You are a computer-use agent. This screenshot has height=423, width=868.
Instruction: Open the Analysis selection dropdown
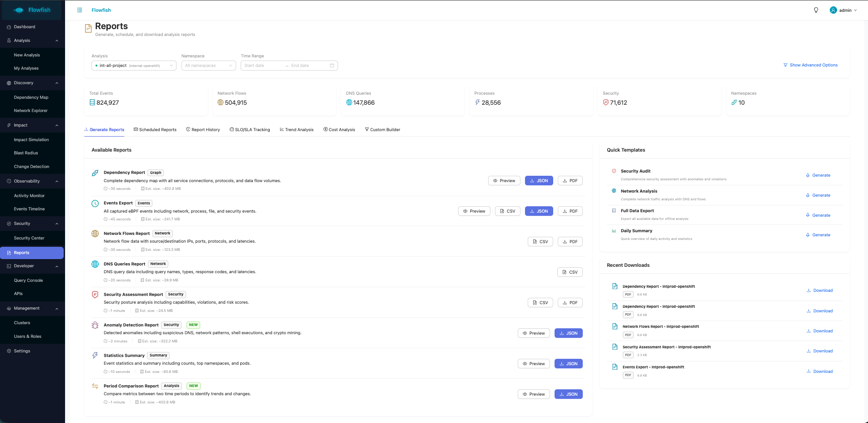134,66
